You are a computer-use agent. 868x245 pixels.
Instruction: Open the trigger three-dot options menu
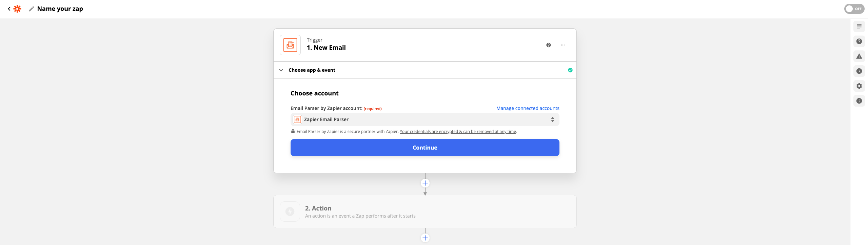click(563, 45)
